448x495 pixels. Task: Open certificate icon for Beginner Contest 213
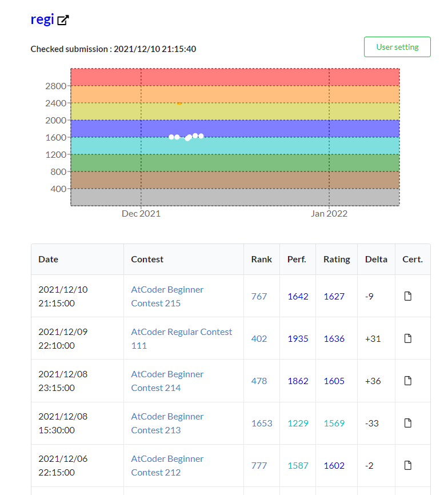click(x=408, y=423)
